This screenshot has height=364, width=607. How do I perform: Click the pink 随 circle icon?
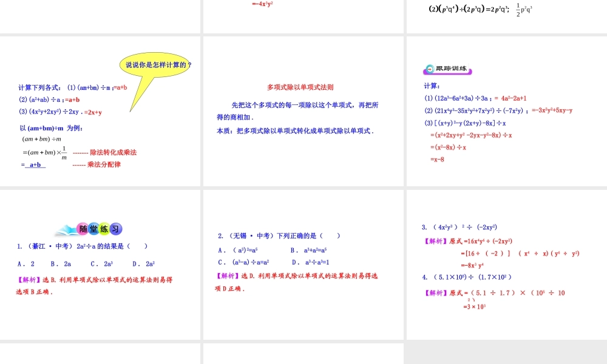click(x=83, y=229)
